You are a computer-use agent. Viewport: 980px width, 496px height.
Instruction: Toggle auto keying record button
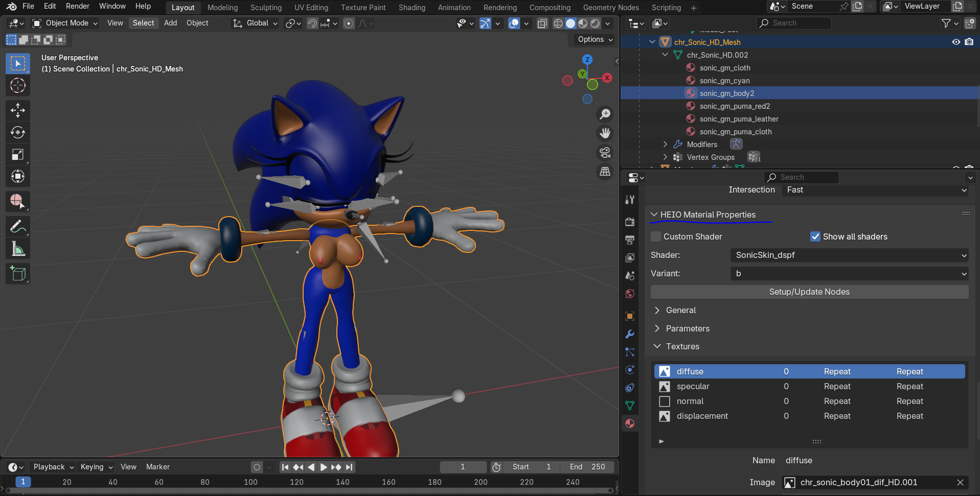[x=257, y=467]
